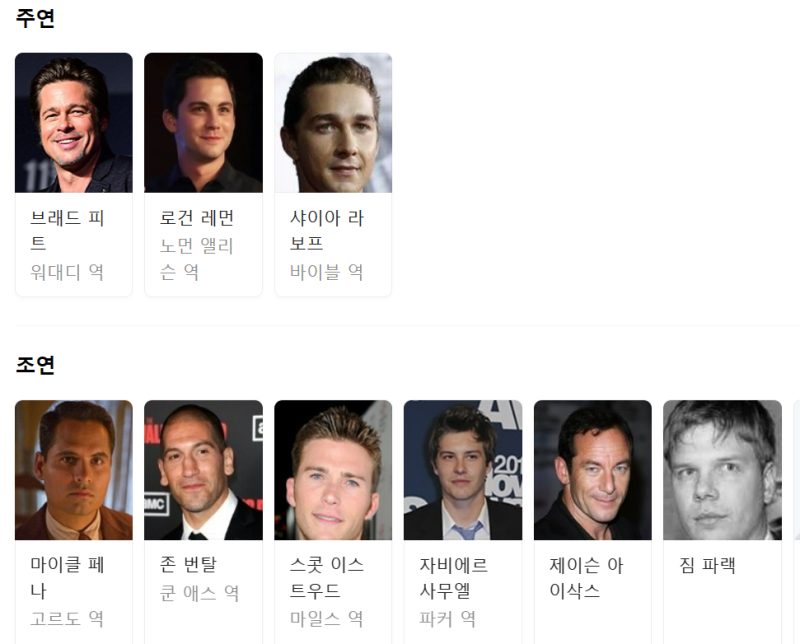Select the name link 마이클 페나
Image resolution: width=800 pixels, height=644 pixels.
pos(67,578)
